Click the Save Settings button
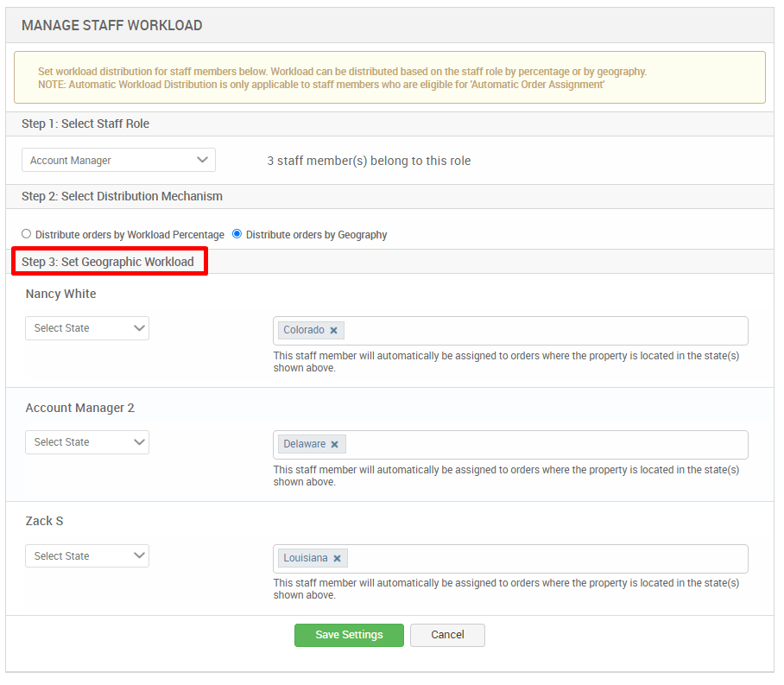The height and width of the screenshot is (685, 784). click(349, 635)
